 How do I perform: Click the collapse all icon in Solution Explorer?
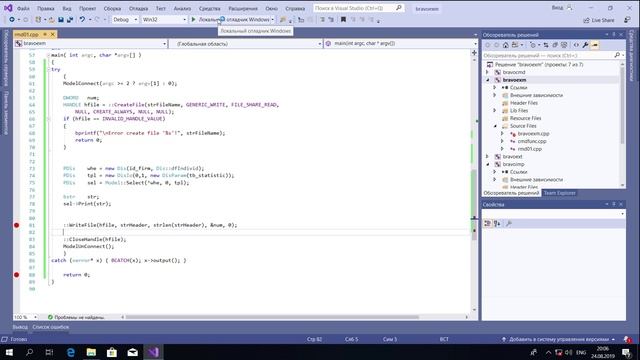click(555, 45)
